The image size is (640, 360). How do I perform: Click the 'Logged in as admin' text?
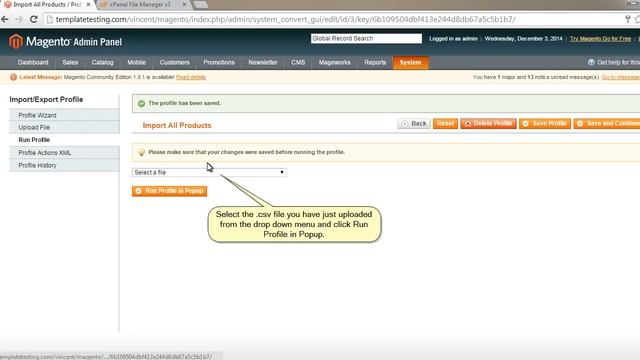(453, 39)
